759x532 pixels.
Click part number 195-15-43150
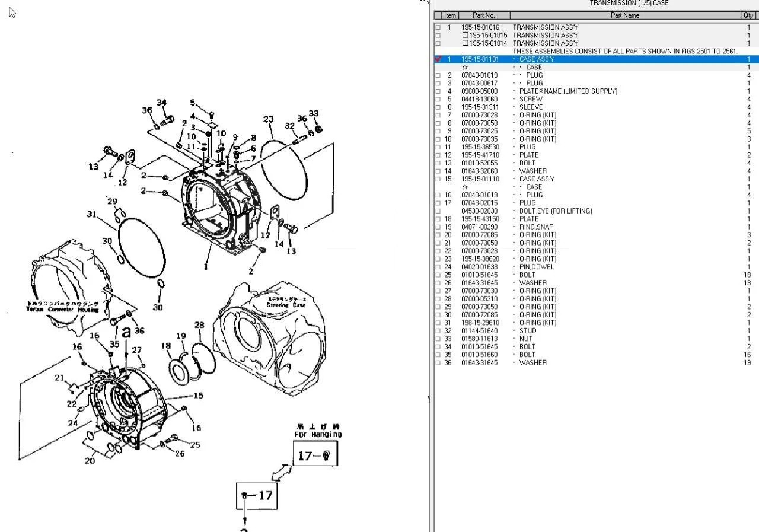click(480, 219)
